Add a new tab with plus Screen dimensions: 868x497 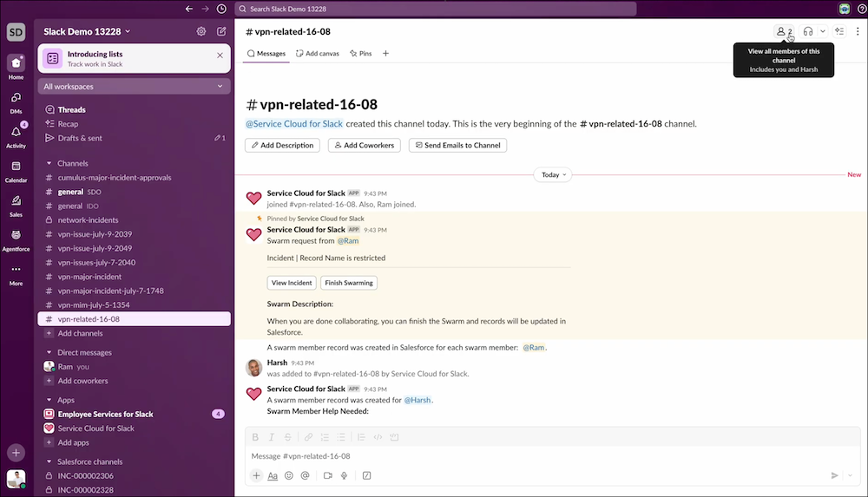coord(386,54)
